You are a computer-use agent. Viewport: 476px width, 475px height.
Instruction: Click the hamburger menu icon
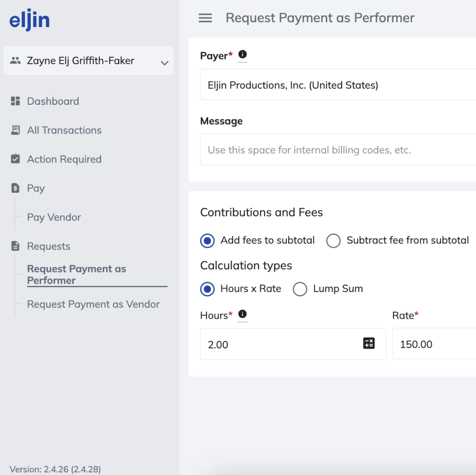pos(205,18)
